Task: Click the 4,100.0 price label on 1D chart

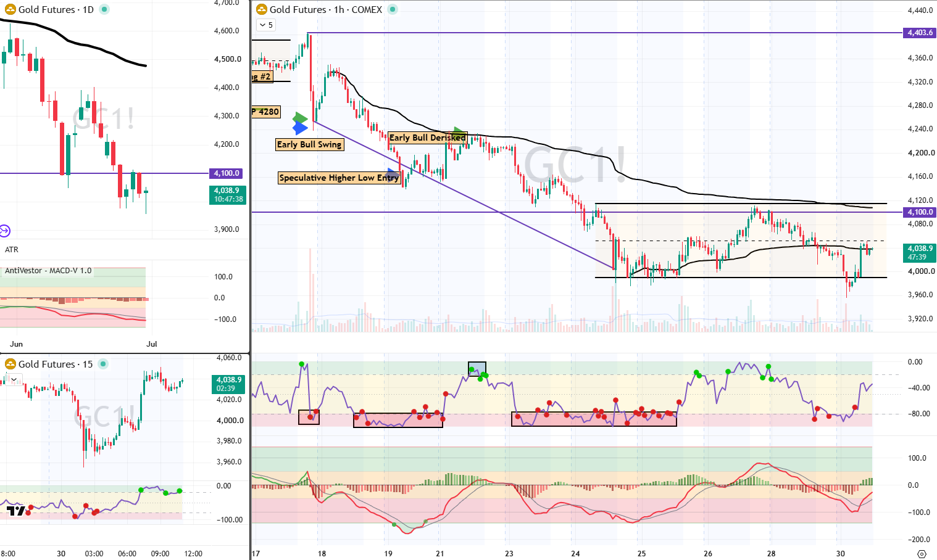Action: coord(227,173)
